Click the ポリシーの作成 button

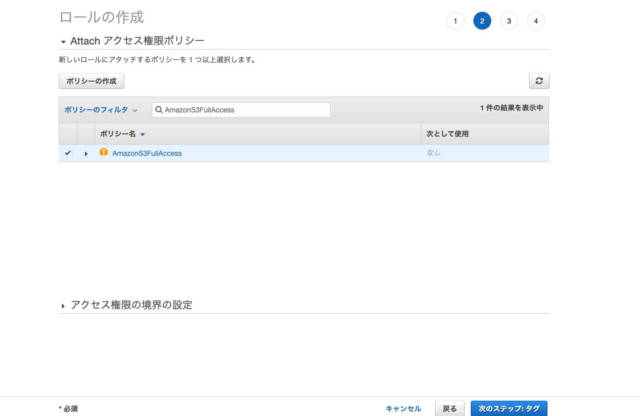tap(91, 81)
